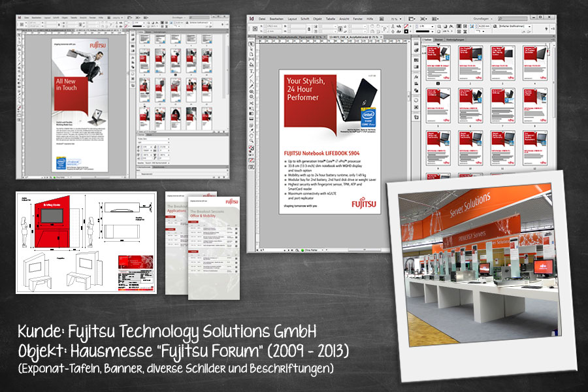Open the Fenster menu in the LIFEBOOK window

[358, 18]
